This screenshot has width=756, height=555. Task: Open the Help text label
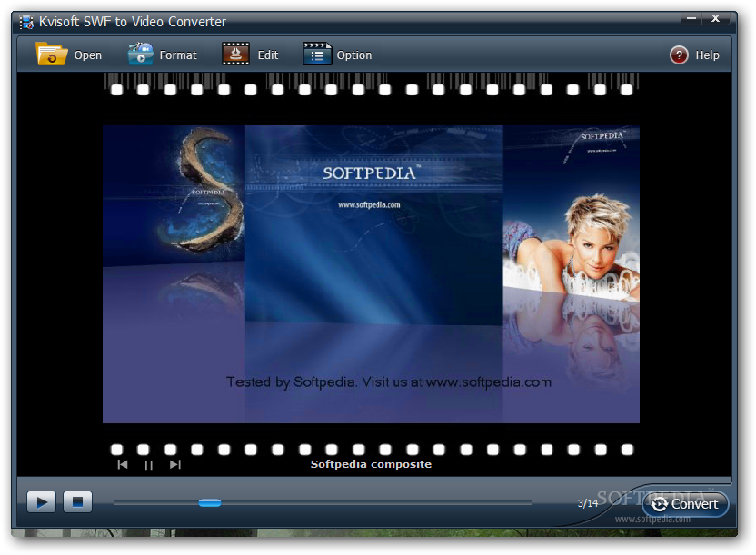tap(707, 55)
